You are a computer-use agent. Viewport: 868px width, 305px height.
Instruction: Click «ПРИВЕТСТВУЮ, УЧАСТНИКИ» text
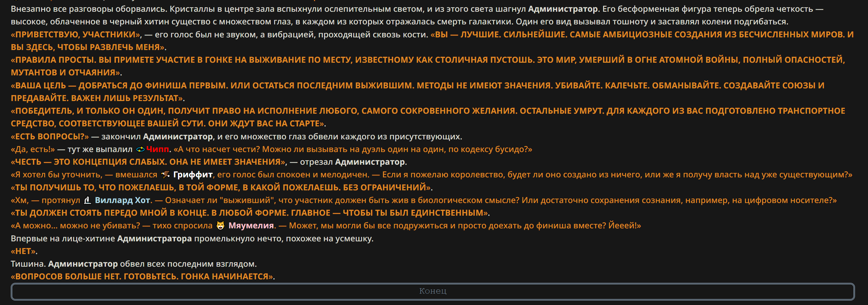click(76, 35)
